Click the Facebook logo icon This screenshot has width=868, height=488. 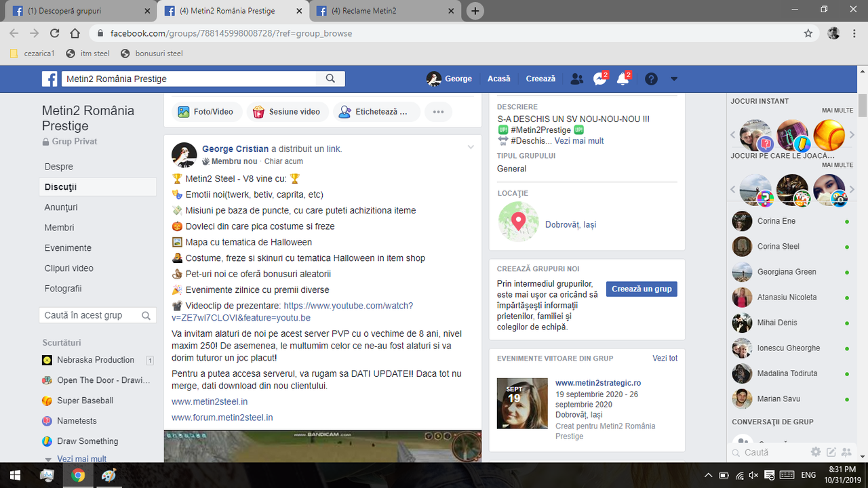tap(50, 79)
